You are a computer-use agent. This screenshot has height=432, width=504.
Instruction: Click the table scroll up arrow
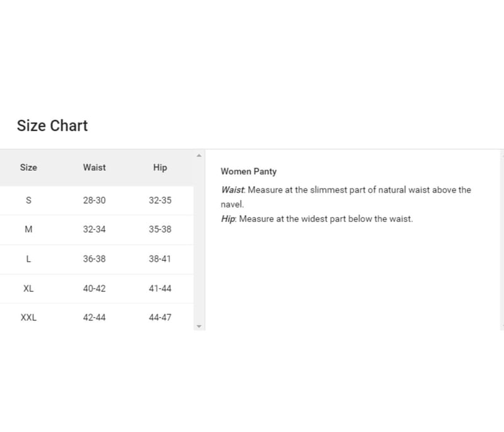(199, 155)
